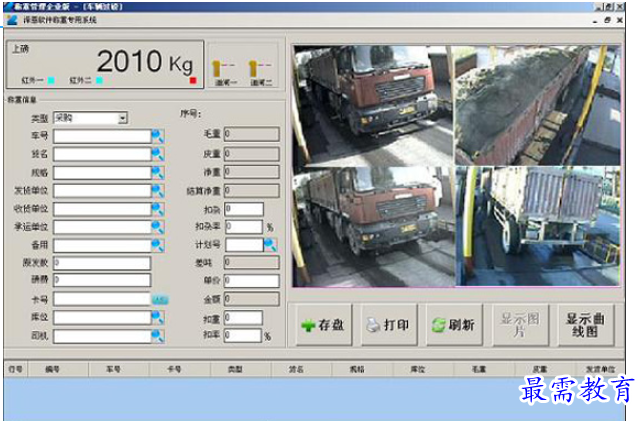Focus the 单价 input field
The width and height of the screenshot is (643, 421).
(252, 281)
